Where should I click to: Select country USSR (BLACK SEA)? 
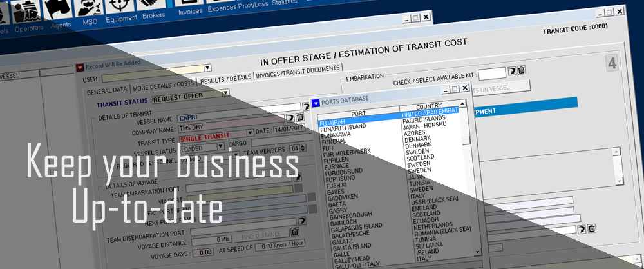click(x=433, y=201)
